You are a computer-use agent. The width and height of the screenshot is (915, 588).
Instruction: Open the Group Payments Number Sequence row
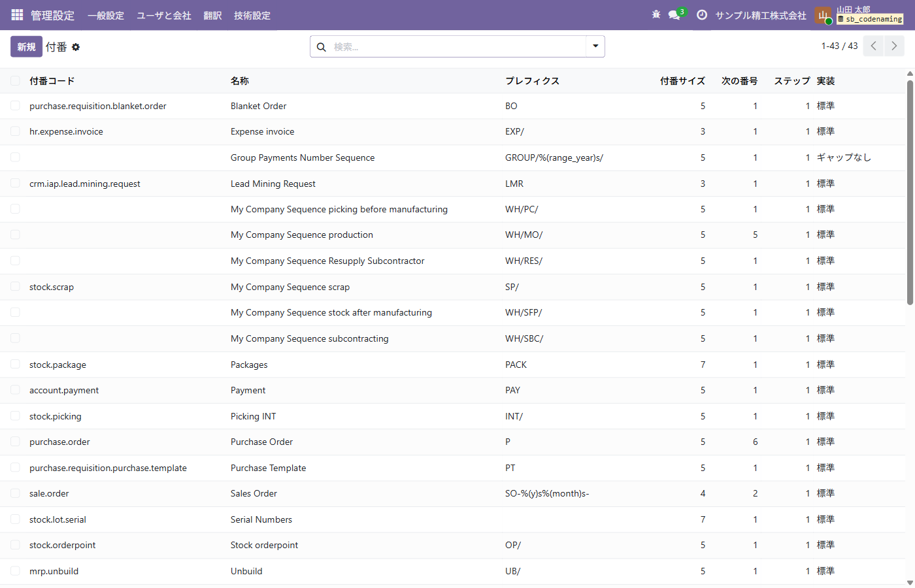452,157
